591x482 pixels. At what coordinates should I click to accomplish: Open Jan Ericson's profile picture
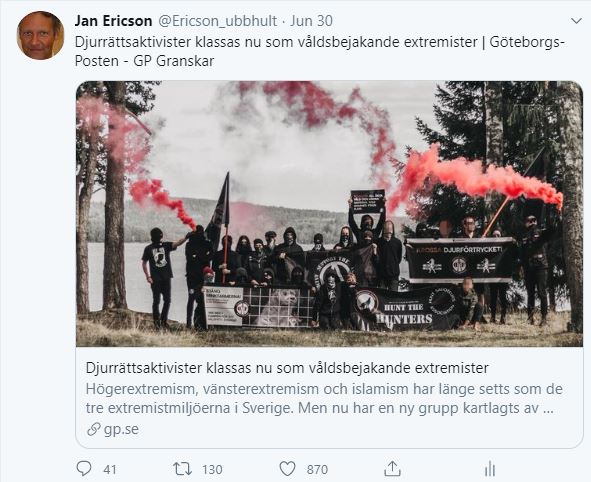click(40, 35)
